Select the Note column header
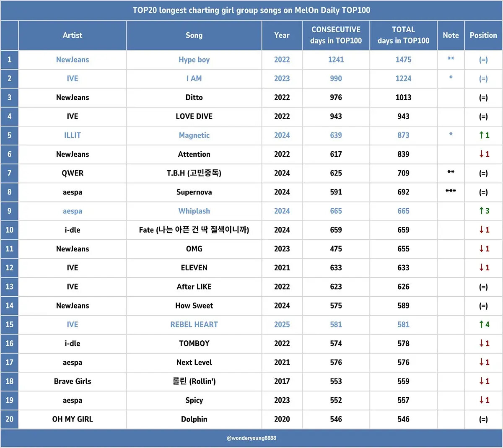The image size is (503, 448). point(451,35)
